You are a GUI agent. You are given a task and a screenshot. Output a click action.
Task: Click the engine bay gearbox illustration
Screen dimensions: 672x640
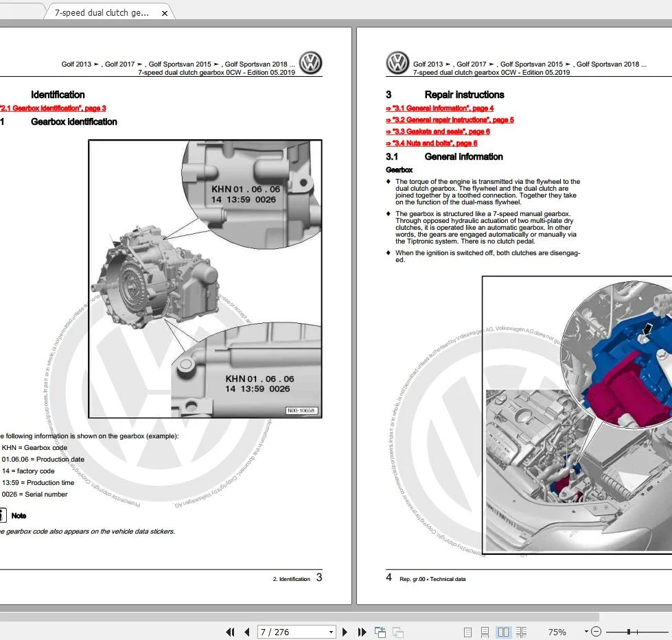coord(577,415)
